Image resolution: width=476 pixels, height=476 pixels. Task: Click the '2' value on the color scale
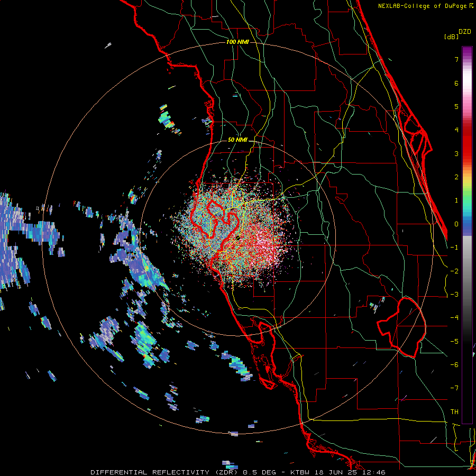(x=456, y=177)
